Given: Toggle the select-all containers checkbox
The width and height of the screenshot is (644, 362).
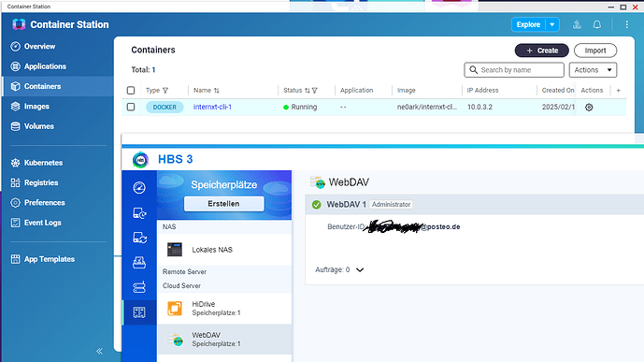Looking at the screenshot, I should pyautogui.click(x=131, y=91).
